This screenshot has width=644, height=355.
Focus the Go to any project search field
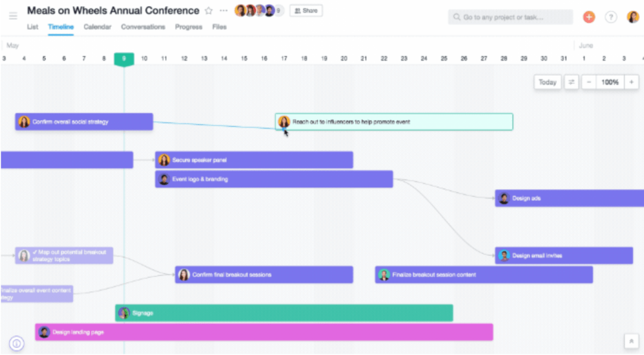pyautogui.click(x=510, y=17)
